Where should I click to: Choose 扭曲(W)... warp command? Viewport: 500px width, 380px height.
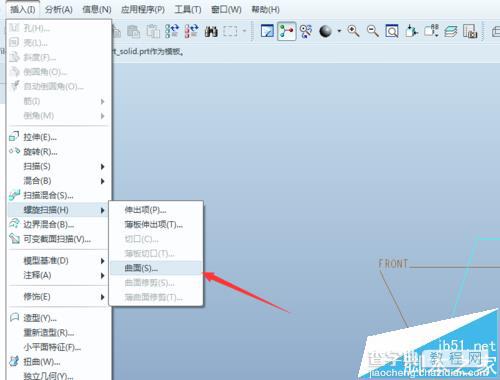coord(58,361)
